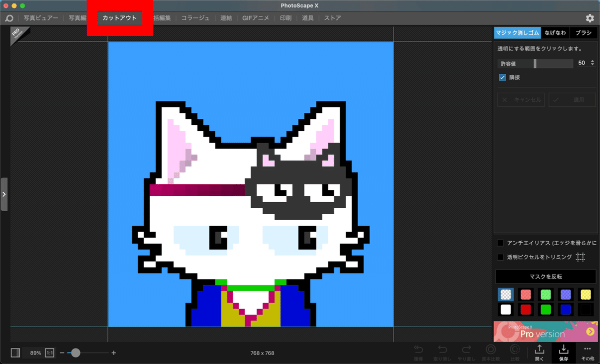Screen dimensions: 600x364
Task: Select the translucent yellow background swatch
Action: [x=585, y=295]
